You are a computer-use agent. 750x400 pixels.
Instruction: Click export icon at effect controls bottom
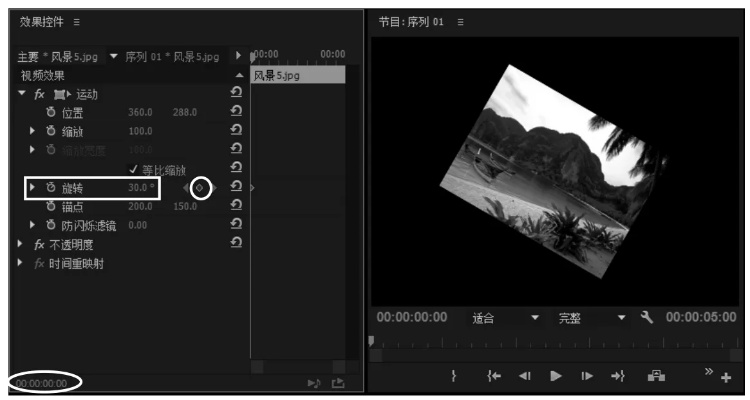(338, 383)
